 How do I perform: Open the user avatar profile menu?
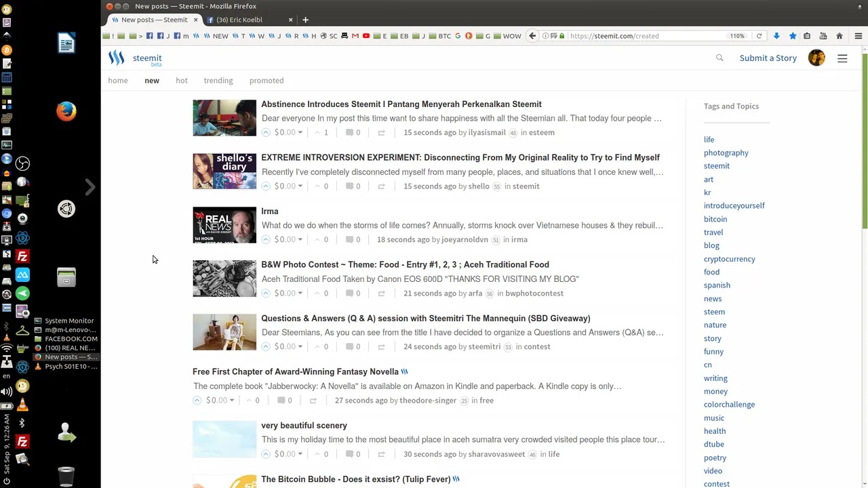pos(816,58)
